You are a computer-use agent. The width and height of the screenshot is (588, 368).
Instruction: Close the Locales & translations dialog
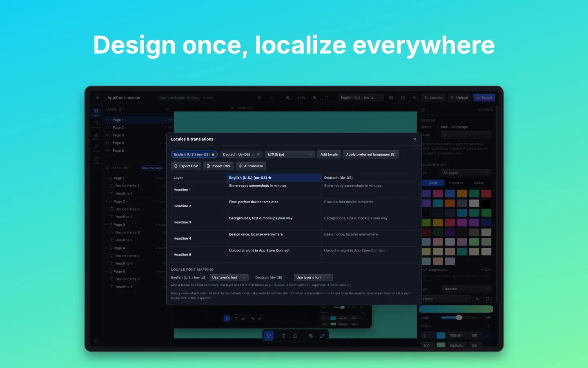[x=415, y=139]
